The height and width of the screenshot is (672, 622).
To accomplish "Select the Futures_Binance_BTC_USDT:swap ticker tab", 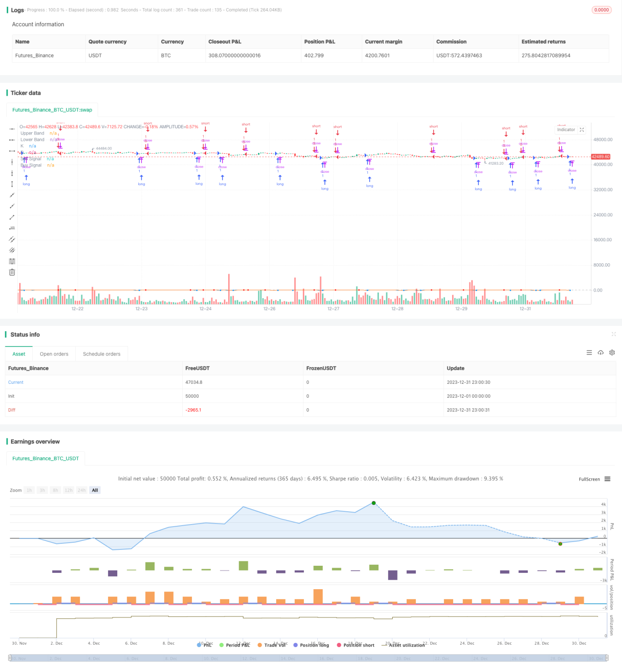I will click(x=52, y=110).
